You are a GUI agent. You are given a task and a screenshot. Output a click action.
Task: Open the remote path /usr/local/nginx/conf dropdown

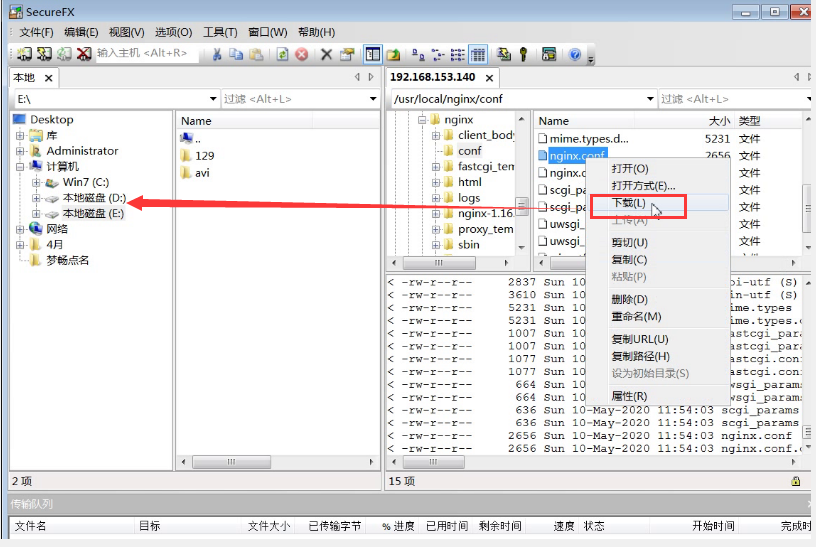coord(650,99)
